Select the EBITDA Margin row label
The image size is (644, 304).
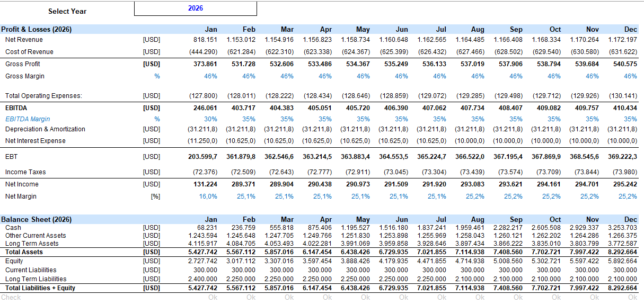click(28, 119)
